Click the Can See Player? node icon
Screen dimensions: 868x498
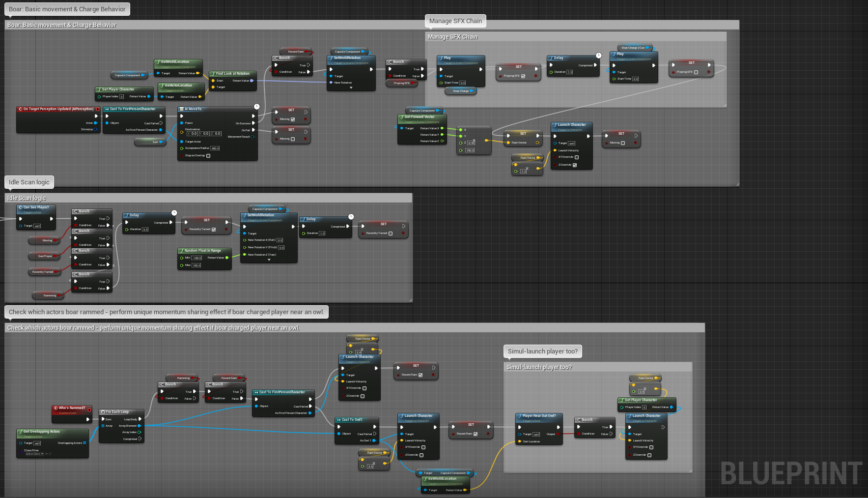(20, 207)
